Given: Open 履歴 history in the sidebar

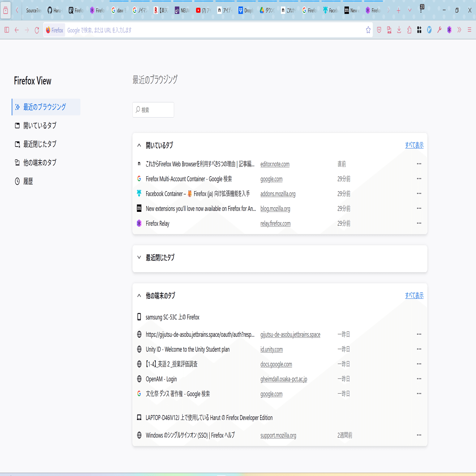Looking at the screenshot, I should point(46,181).
